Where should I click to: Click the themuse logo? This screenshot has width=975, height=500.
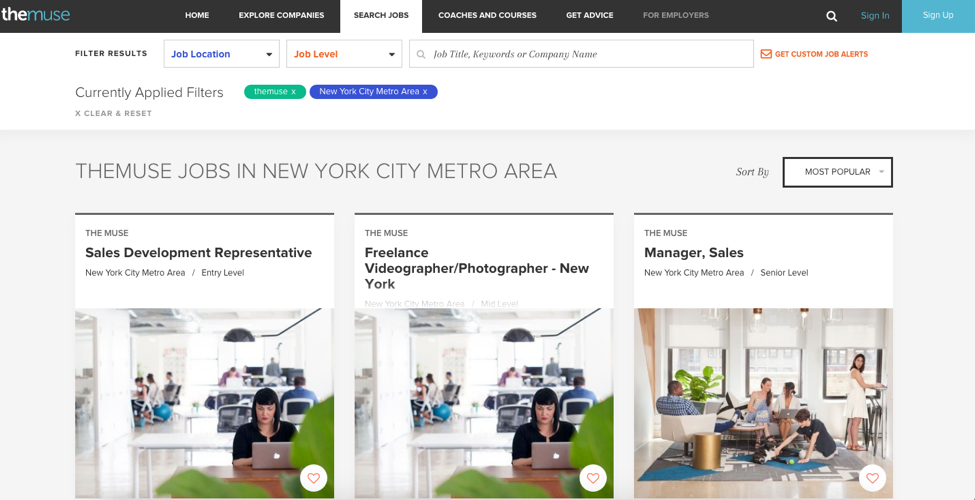click(36, 15)
